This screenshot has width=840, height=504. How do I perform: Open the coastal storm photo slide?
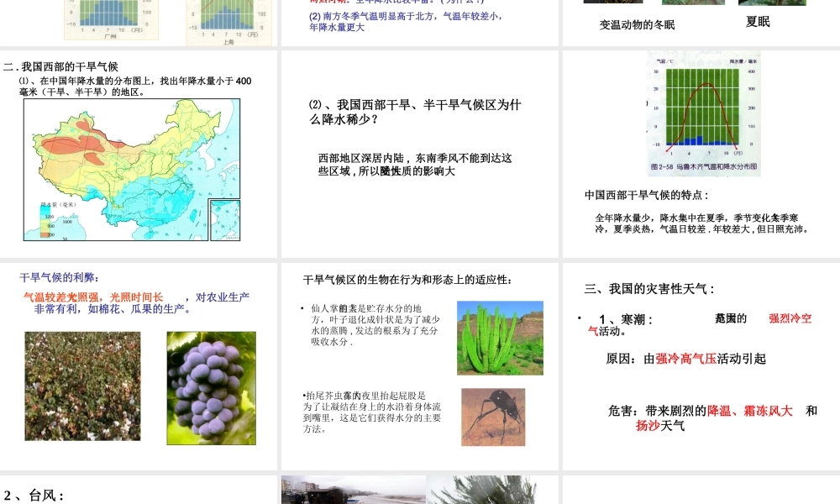tap(420, 490)
